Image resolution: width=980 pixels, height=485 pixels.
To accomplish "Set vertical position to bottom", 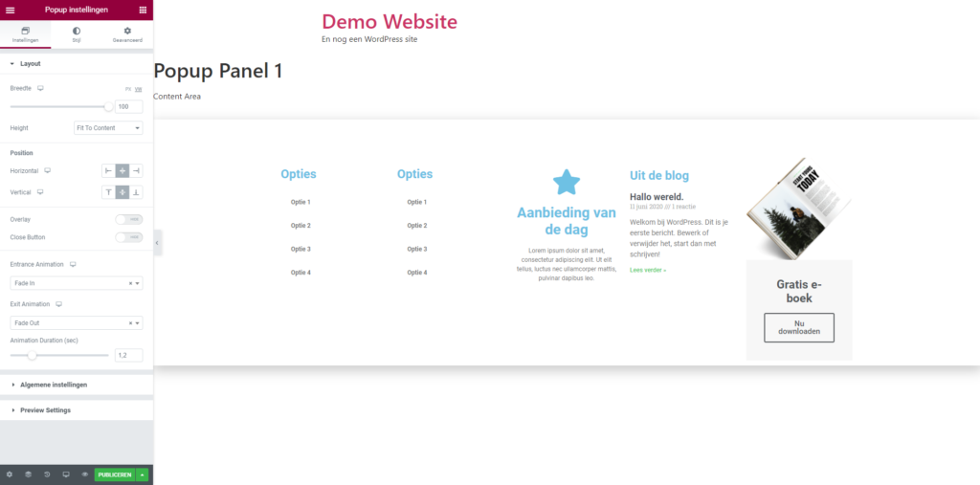I will coord(136,192).
